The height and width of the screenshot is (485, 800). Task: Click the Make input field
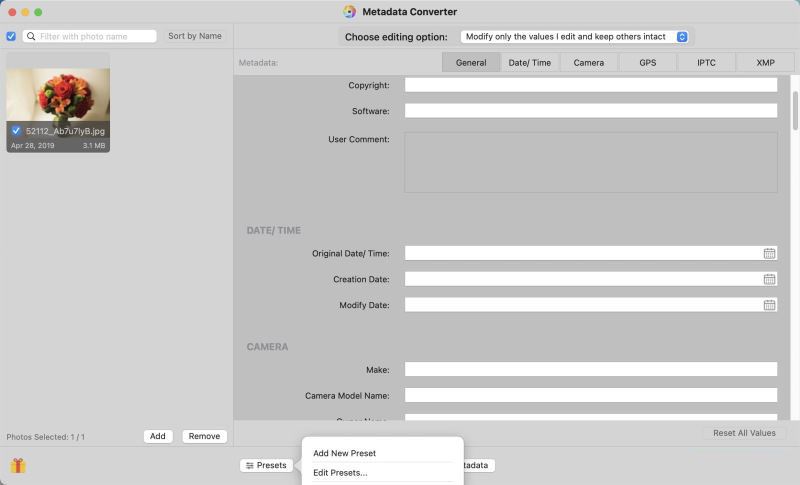[x=591, y=369]
